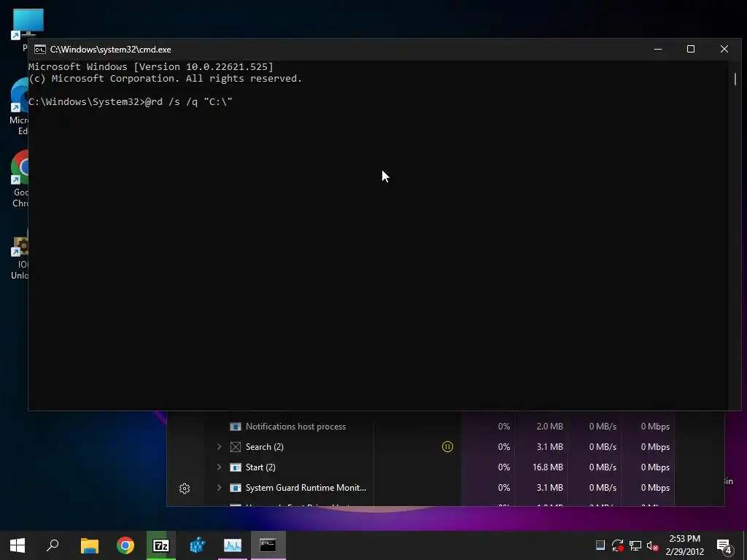Select Notifications host process row in Task Manager

440,427
